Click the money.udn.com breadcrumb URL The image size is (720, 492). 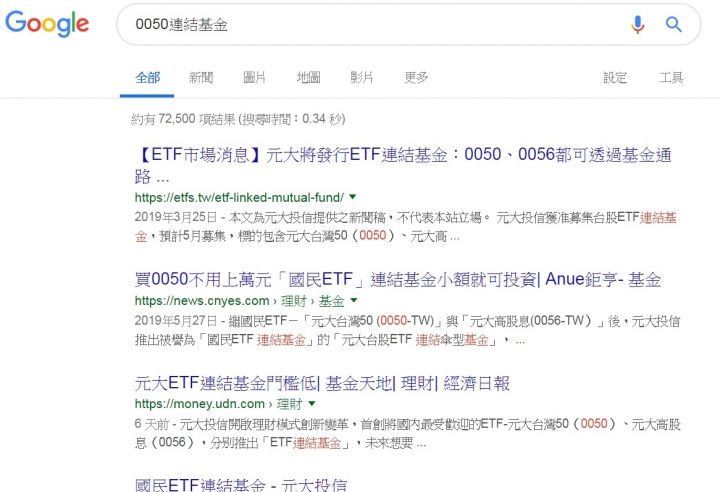pos(218,404)
